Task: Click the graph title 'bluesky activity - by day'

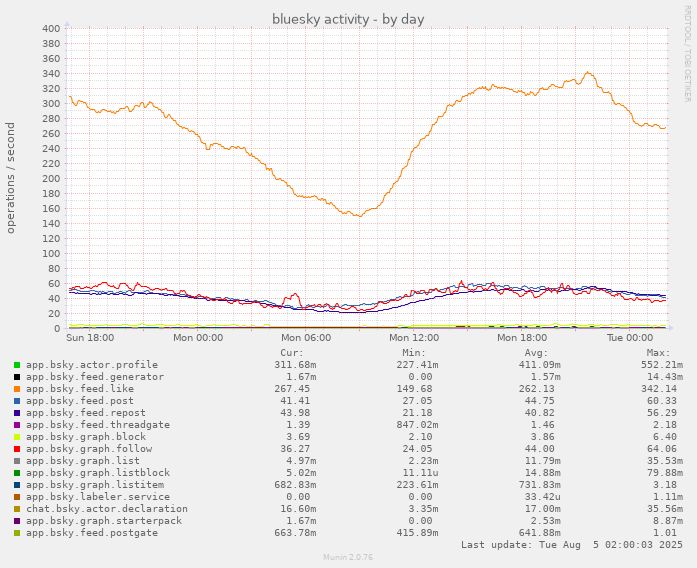Action: point(348,19)
